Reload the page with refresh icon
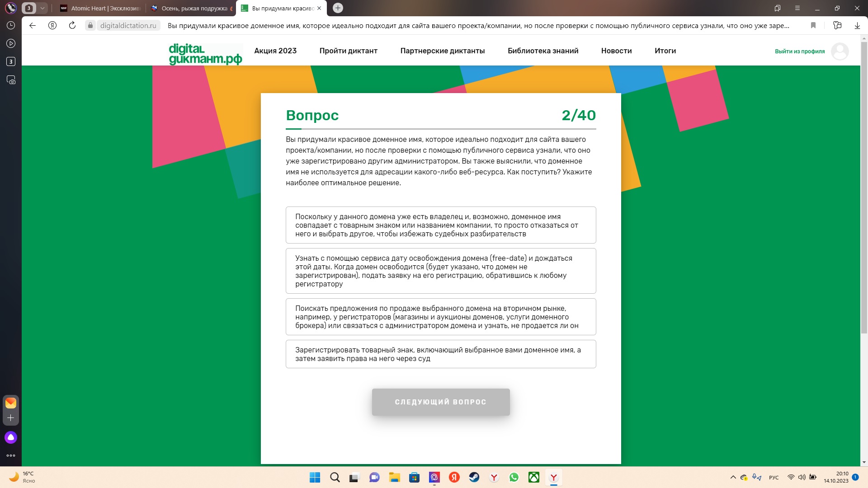Screen dimensions: 868x488 pos(72,25)
